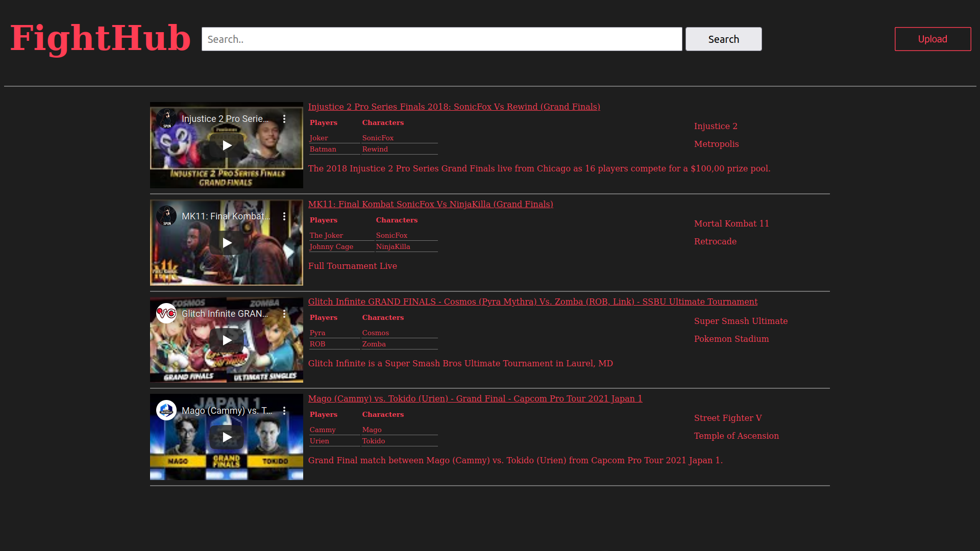Viewport: 980px width, 551px height.
Task: Play the MK11 Final Kombat video
Action: 227,243
